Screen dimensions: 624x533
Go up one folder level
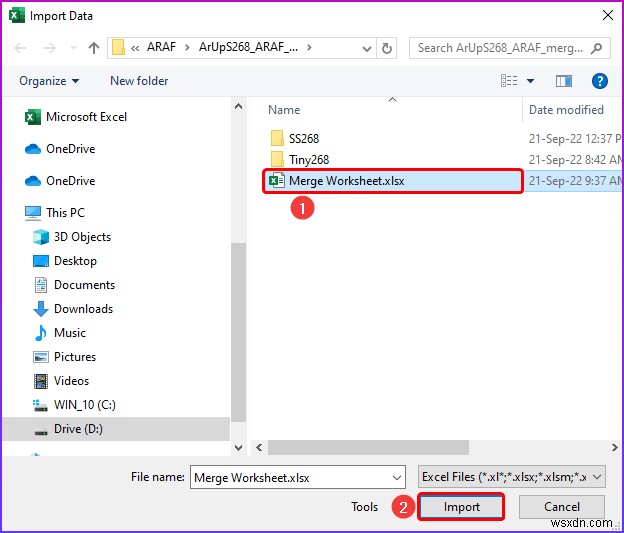[x=94, y=48]
